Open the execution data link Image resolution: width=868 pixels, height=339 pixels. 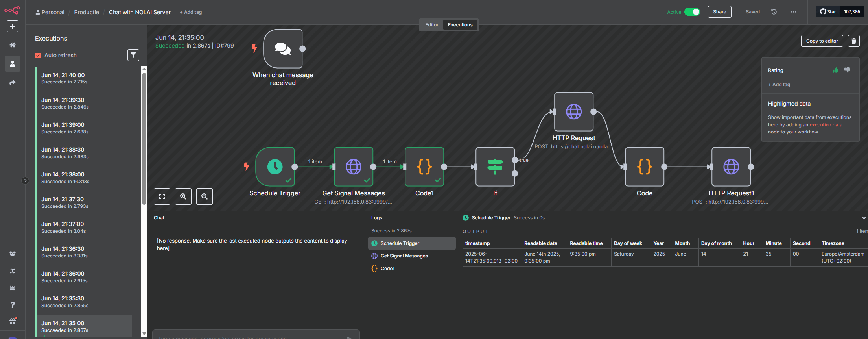point(826,125)
